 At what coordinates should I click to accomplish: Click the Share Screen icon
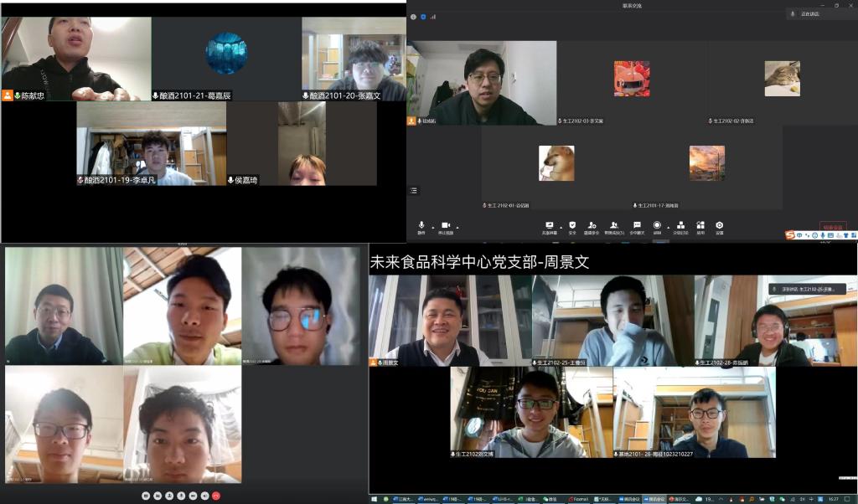pos(550,225)
